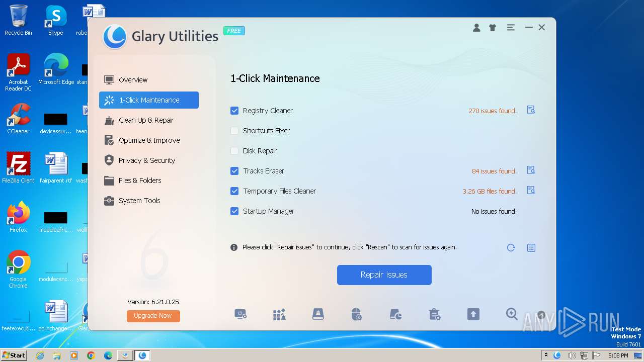Open the Software Update upload-arrow icon
The width and height of the screenshot is (644, 362).
click(x=473, y=315)
